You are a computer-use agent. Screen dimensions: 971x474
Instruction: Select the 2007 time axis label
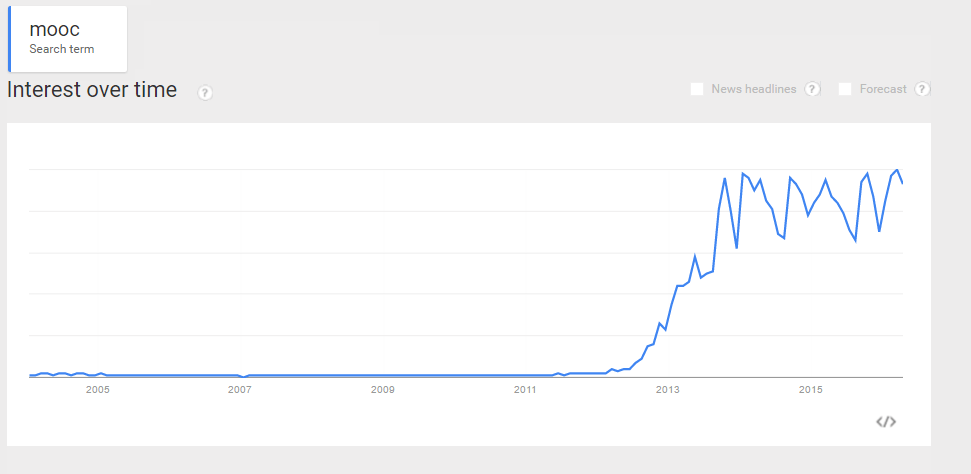tap(239, 390)
